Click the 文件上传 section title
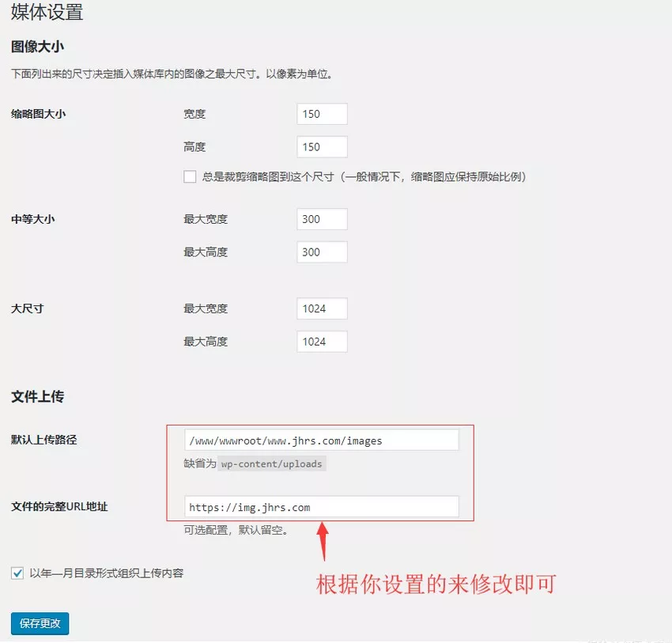 pos(37,396)
